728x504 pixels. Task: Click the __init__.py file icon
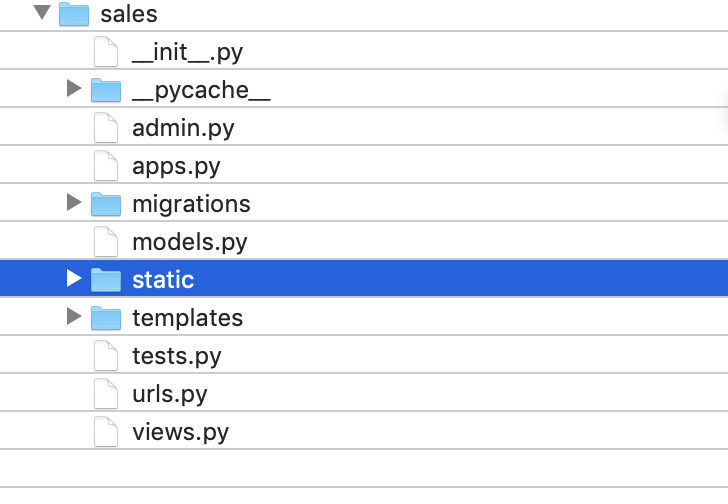click(106, 52)
